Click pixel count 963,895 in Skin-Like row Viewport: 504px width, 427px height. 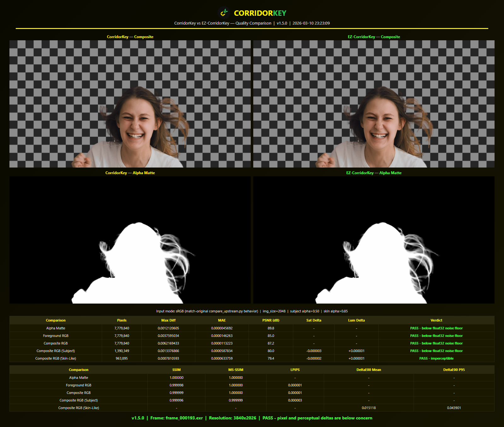coord(122,358)
